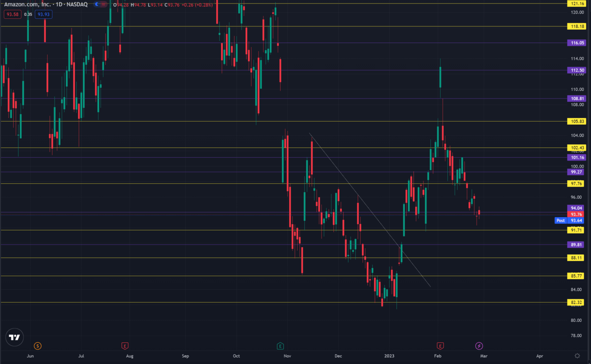Screen dimensions: 591x364
Task: Select the 99.27 purple price level label
Action: [577, 172]
